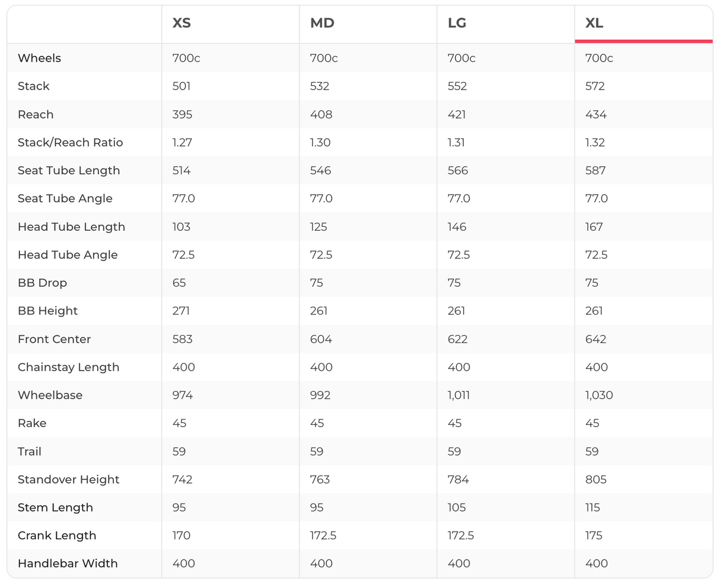The image size is (720, 588).
Task: Click the Seat Tube Length label
Action: click(x=69, y=170)
